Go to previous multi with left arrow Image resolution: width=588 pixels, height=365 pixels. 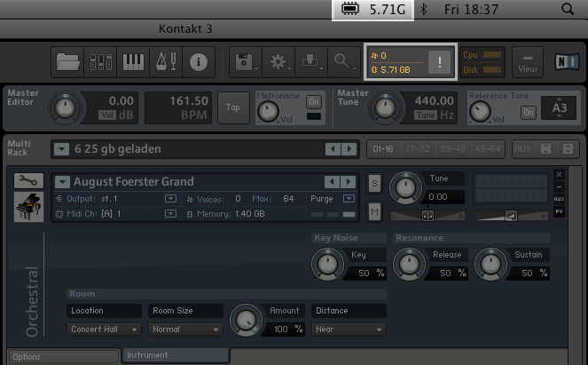pos(333,149)
